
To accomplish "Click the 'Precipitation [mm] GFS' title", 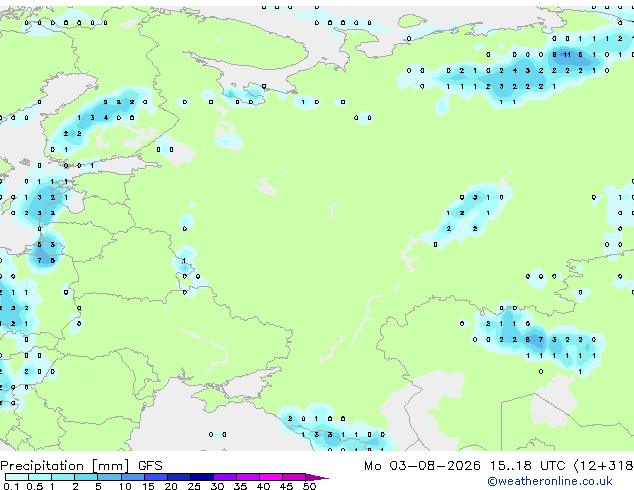I will 81,466.
